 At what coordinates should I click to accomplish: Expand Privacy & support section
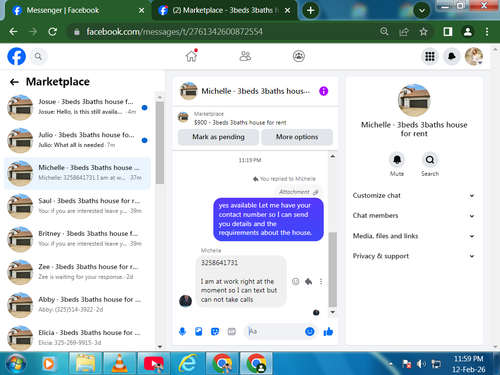(x=413, y=256)
